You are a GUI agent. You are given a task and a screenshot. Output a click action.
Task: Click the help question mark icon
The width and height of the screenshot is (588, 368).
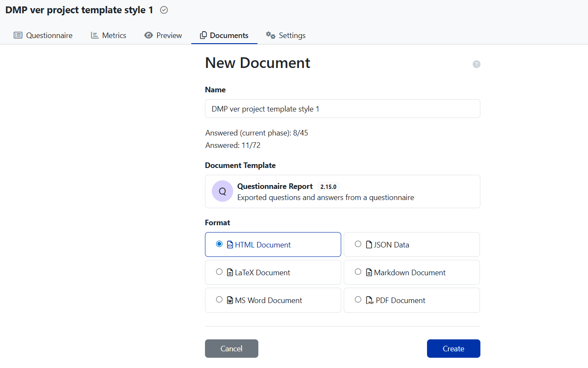click(477, 64)
